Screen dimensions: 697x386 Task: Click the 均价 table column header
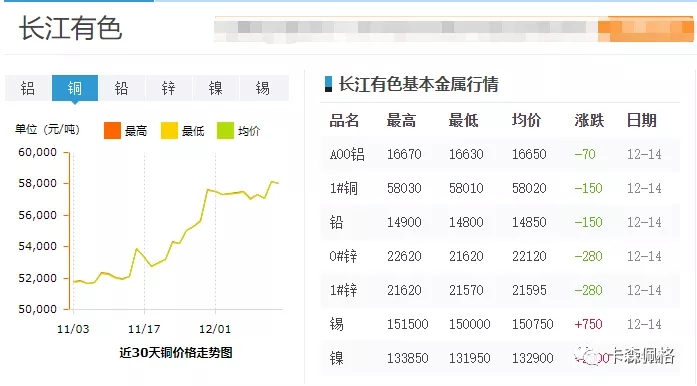point(527,120)
